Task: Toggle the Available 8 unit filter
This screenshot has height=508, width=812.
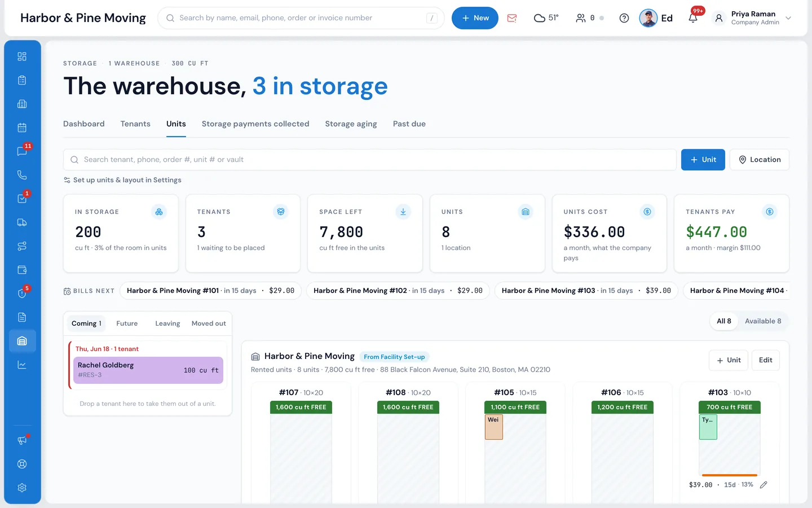Action: 763,321
